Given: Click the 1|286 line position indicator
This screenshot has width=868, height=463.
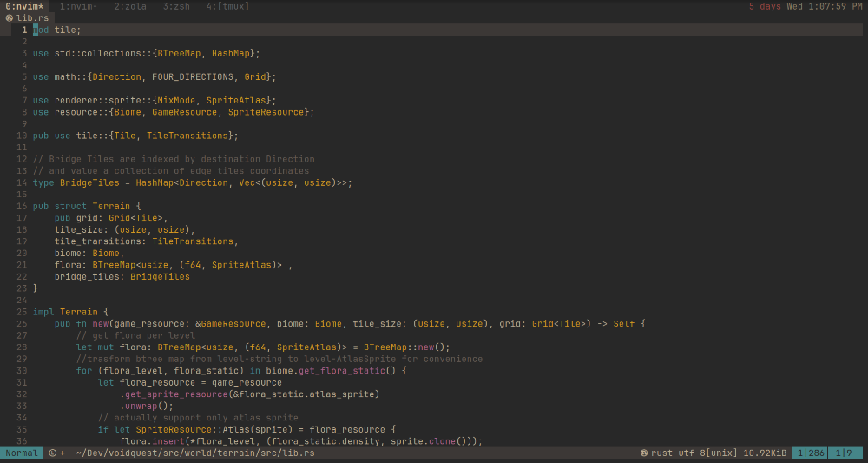Looking at the screenshot, I should click(x=809, y=453).
